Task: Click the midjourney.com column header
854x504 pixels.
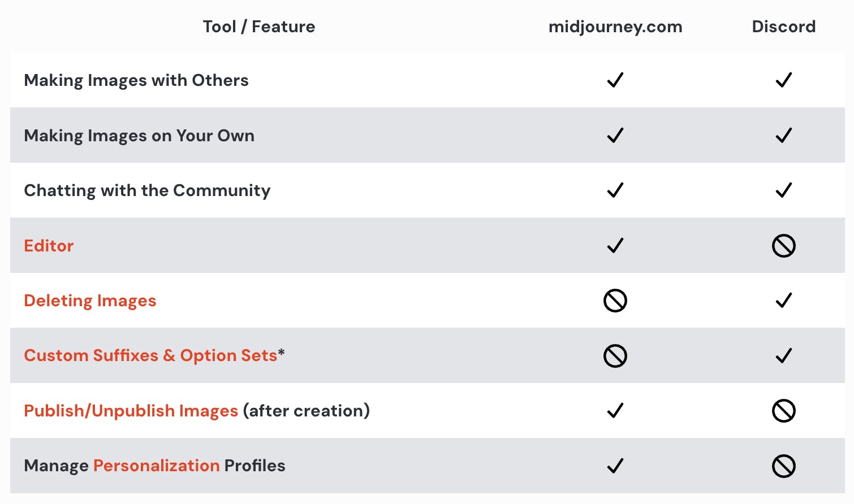Action: 615,27
